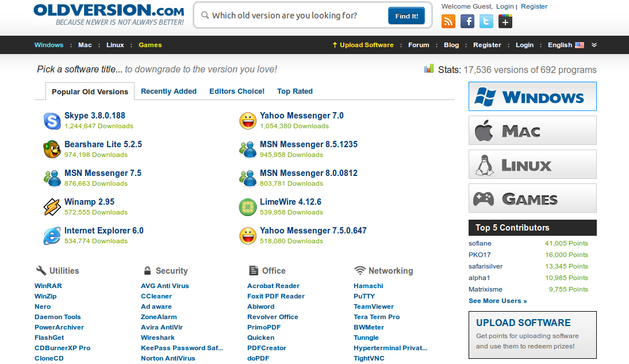Click the MSN Messenger 8.0.0812 icon

point(248,178)
